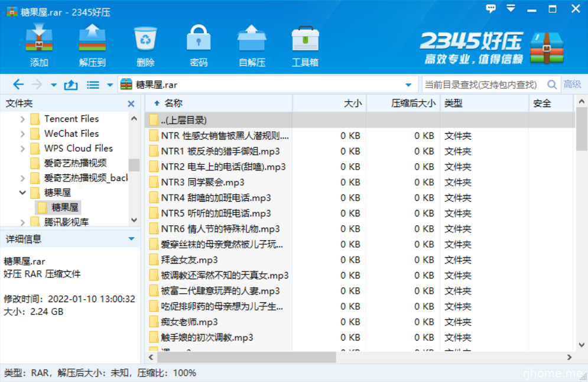This screenshot has height=382, width=588.
Task: Click the horizontal scrollbar right arrow
Action: click(x=569, y=358)
